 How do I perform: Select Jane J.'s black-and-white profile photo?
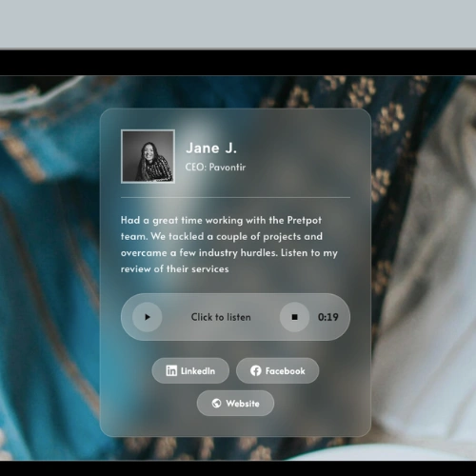[x=148, y=156]
